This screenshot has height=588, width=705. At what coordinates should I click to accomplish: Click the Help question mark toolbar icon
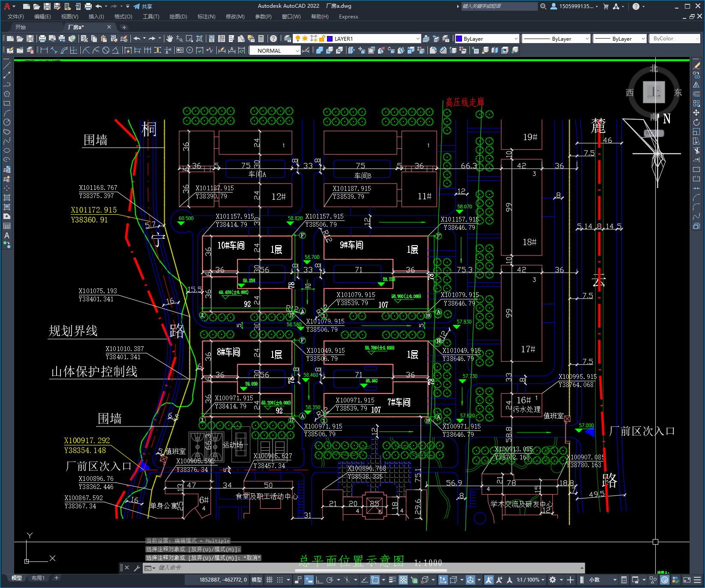pos(273,39)
